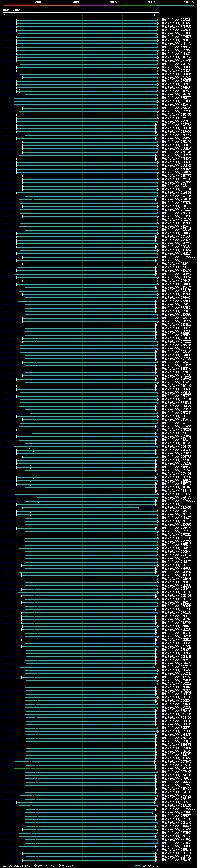
Task: Select the UniRef100_A9PB97 label
Action: click(x=176, y=67)
